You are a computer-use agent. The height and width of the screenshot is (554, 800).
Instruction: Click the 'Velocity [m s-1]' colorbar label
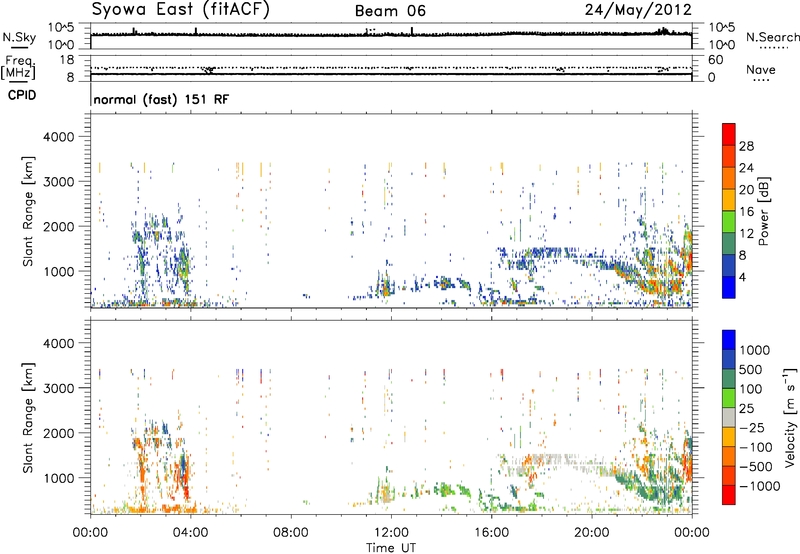pyautogui.click(x=790, y=417)
